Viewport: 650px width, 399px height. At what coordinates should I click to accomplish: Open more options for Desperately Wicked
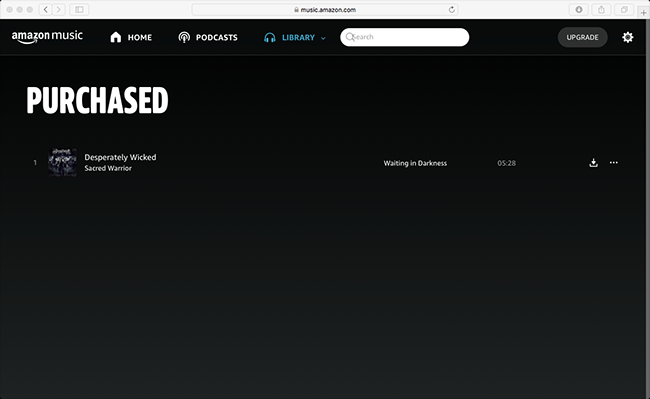pos(614,162)
